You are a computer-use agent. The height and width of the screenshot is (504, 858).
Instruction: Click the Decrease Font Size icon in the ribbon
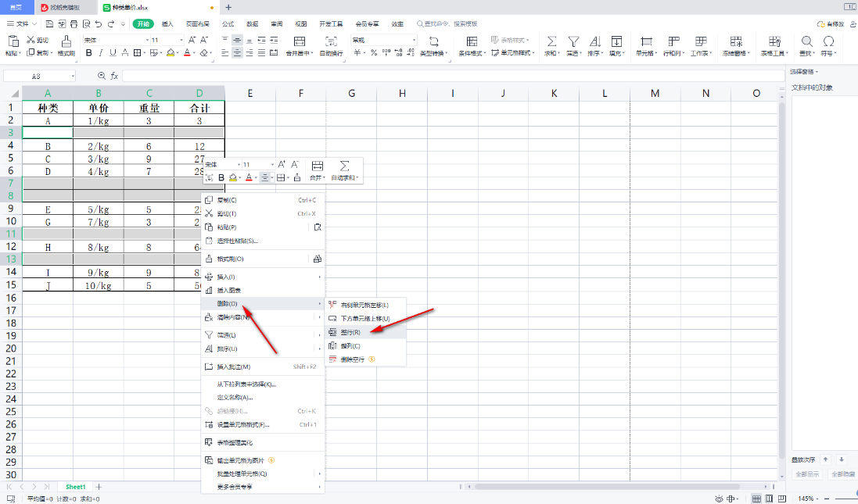204,40
